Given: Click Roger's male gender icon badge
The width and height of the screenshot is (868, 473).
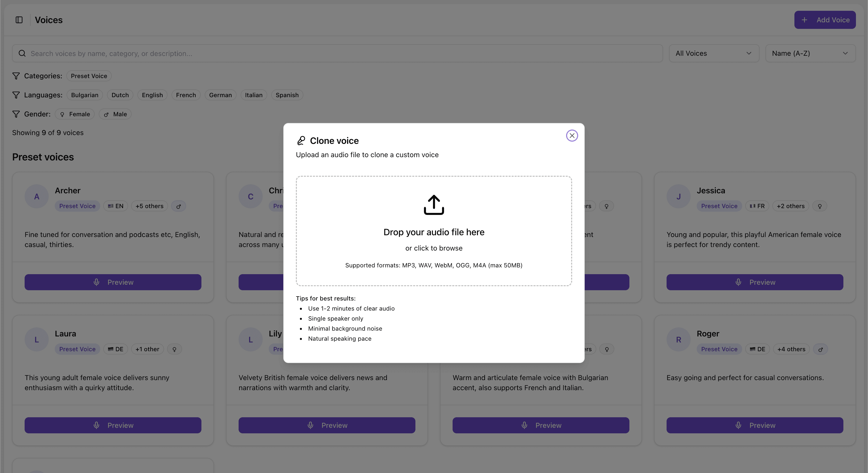Looking at the screenshot, I should pos(820,349).
